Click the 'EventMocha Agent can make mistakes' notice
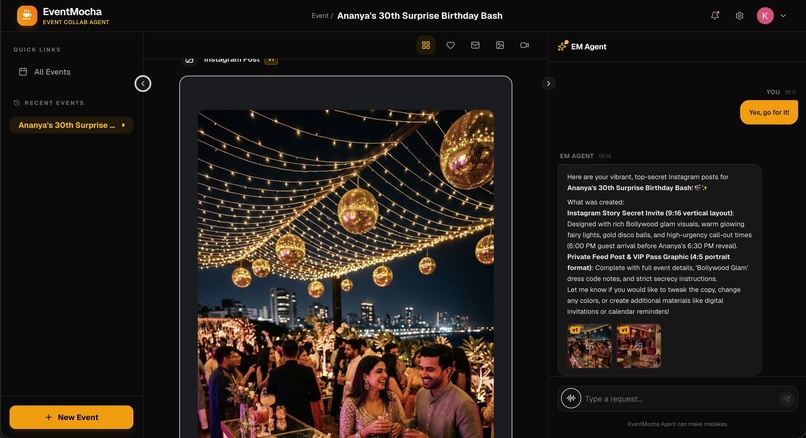806x438 pixels. [677, 424]
